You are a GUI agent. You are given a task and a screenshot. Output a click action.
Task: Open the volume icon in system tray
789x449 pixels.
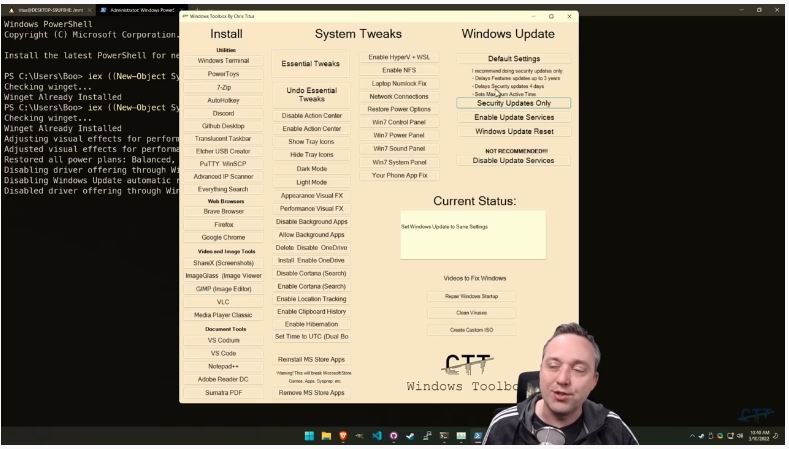click(740, 436)
